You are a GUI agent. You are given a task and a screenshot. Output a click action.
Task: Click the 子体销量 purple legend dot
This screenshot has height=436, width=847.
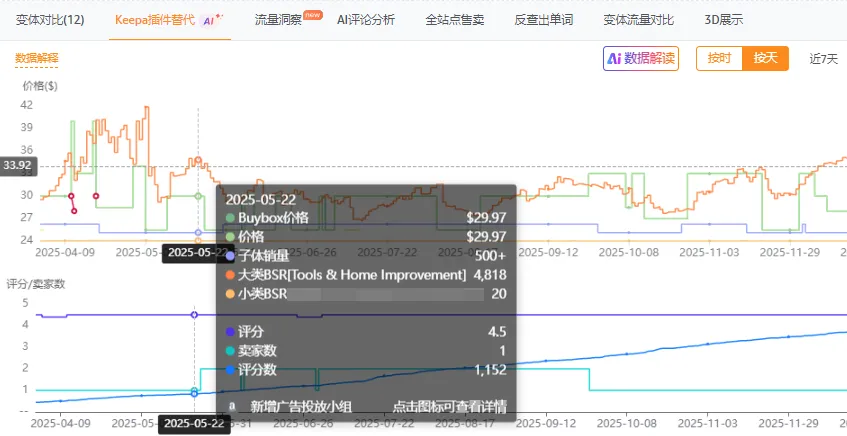tap(230, 256)
